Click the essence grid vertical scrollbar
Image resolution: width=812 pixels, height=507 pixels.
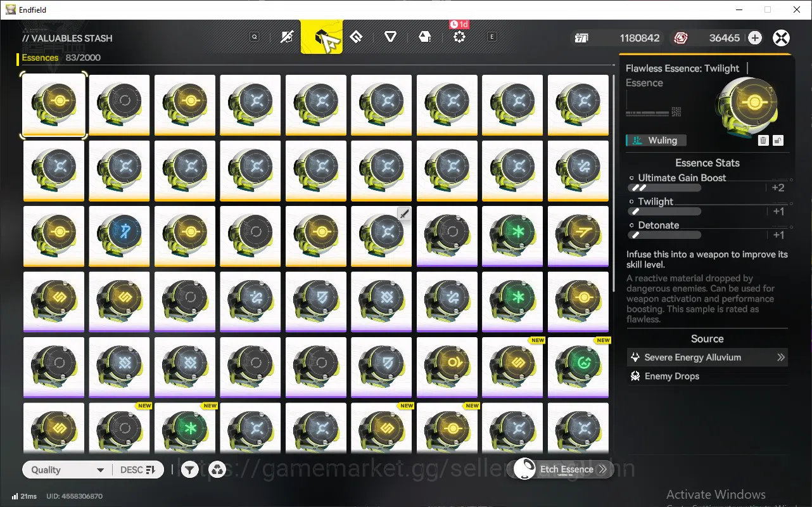[x=614, y=183]
